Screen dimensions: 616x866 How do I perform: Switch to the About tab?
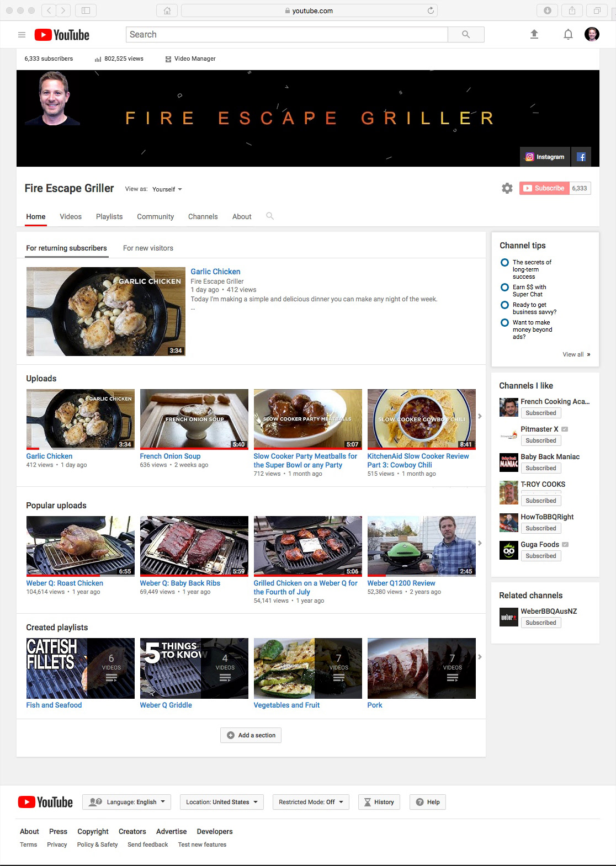coord(242,216)
